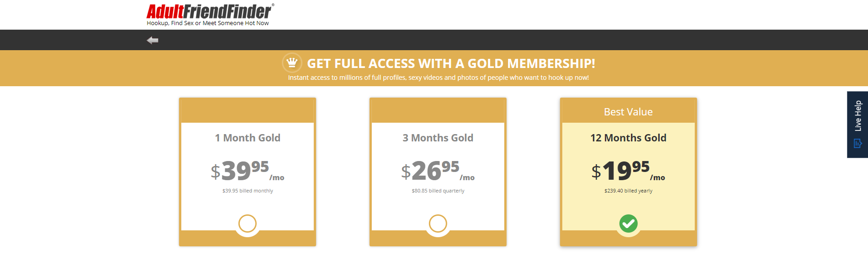868x260 pixels.
Task: Click the gold crown icon
Action: tap(292, 63)
